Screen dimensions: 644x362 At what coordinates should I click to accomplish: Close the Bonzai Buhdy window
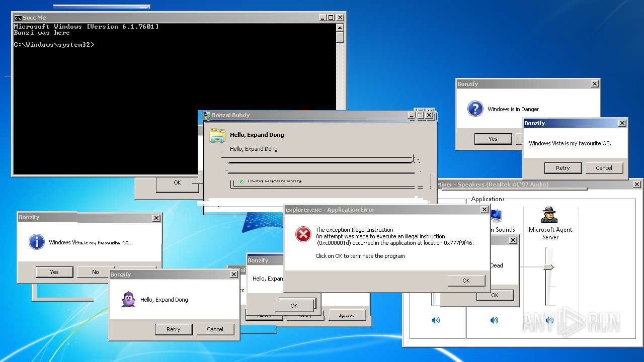(x=429, y=115)
